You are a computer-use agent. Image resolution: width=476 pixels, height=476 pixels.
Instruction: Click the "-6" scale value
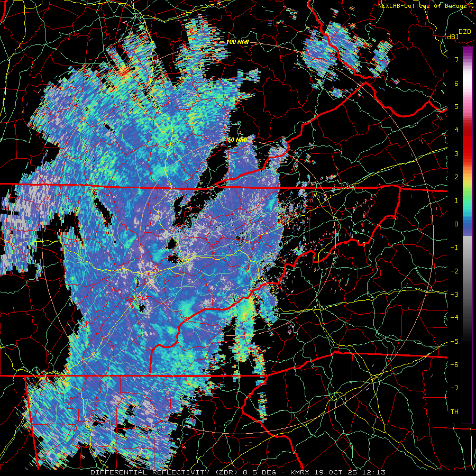454,365
